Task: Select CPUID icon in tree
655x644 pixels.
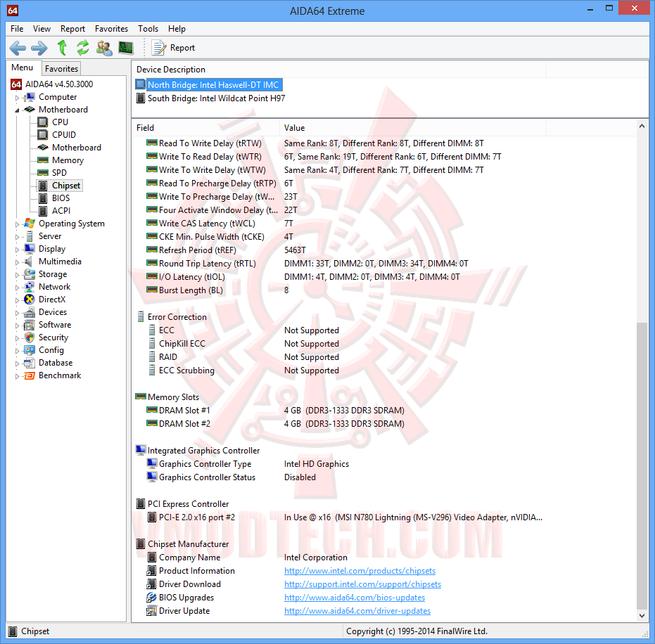Action: click(43, 135)
